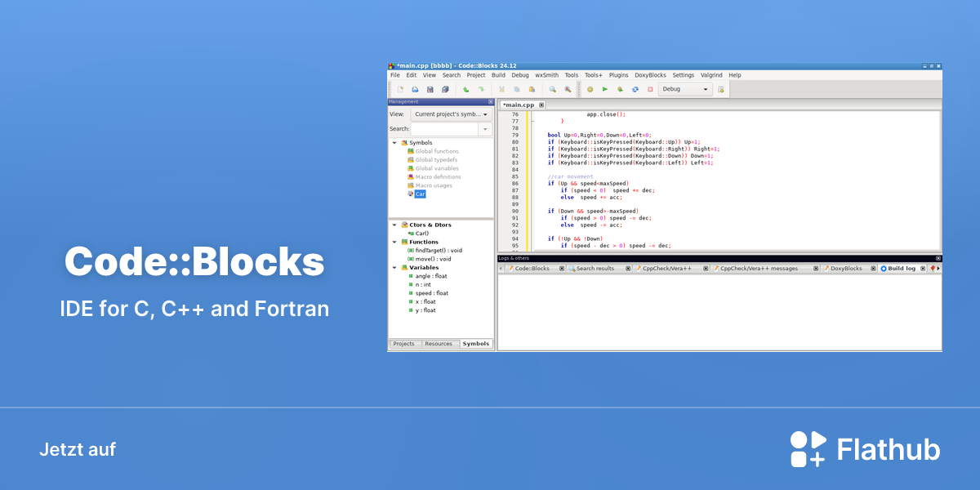The width and height of the screenshot is (980, 490).
Task: Switch to the Resources tab
Action: pyautogui.click(x=439, y=344)
